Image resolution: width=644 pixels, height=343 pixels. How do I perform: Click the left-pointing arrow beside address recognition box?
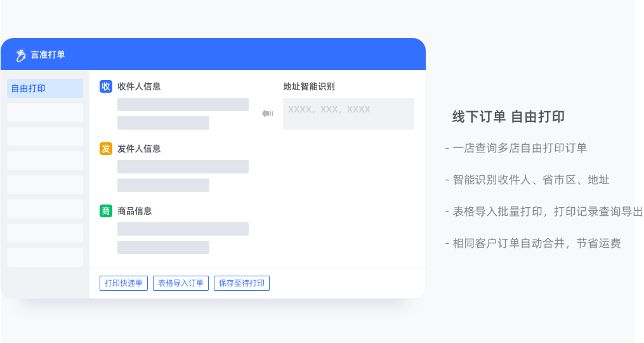pos(268,113)
